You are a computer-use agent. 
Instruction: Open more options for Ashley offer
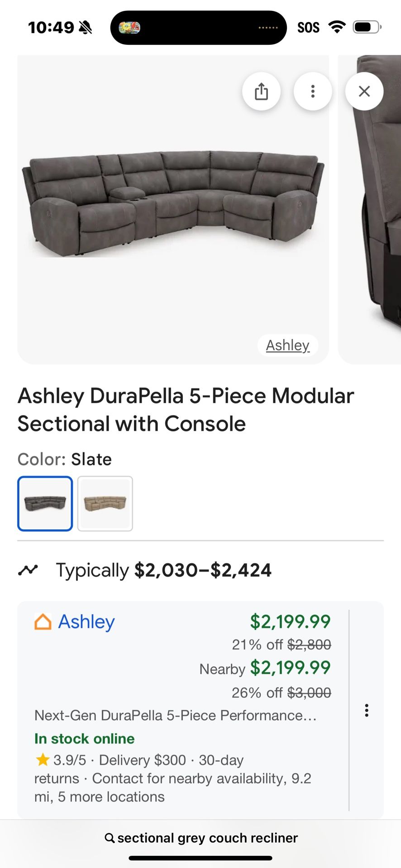click(x=367, y=710)
